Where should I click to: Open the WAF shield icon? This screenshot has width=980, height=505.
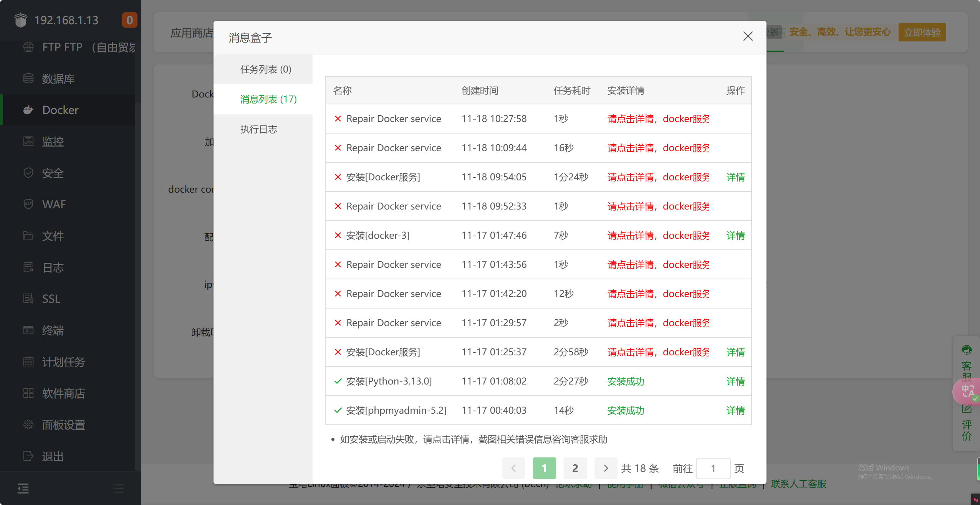28,204
